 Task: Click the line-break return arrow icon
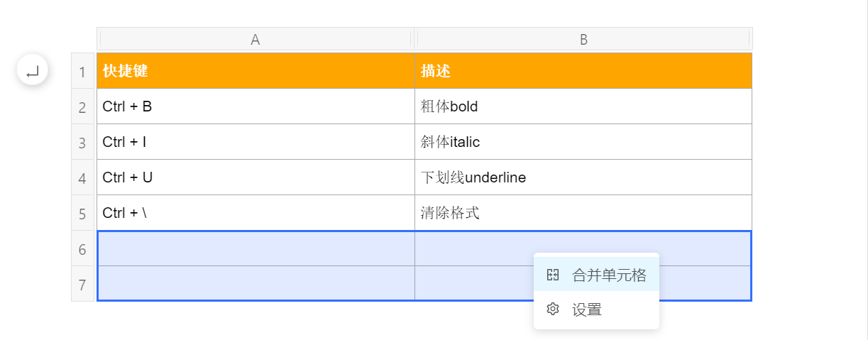(x=33, y=71)
